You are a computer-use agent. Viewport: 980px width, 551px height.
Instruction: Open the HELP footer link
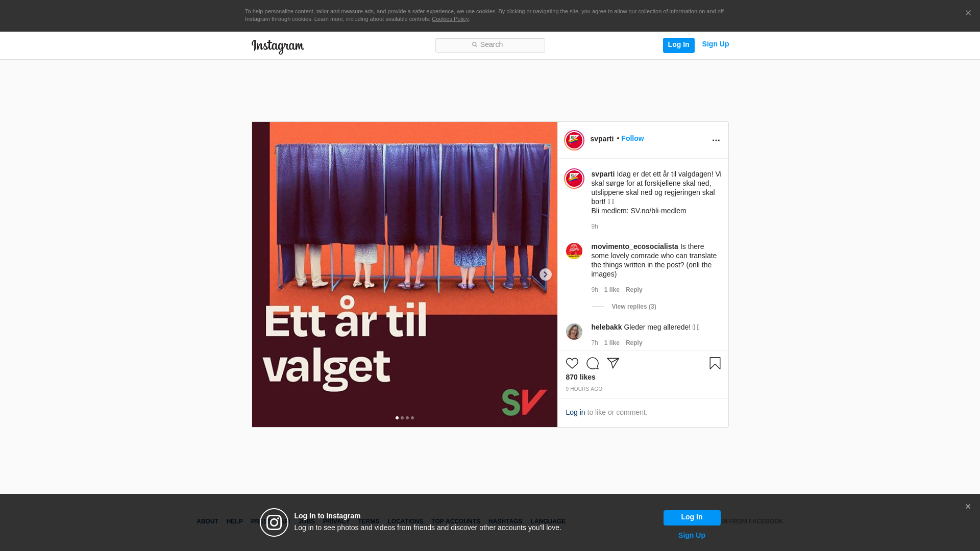(234, 521)
